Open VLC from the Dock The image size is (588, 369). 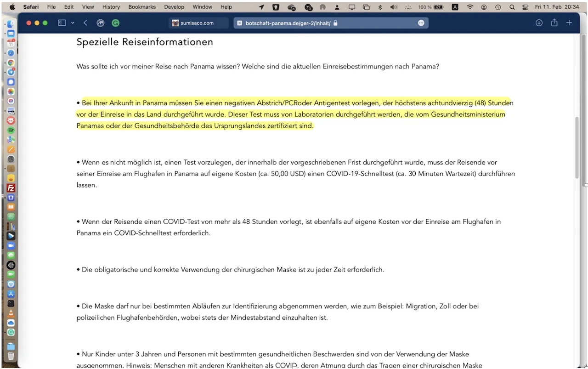pyautogui.click(x=11, y=313)
